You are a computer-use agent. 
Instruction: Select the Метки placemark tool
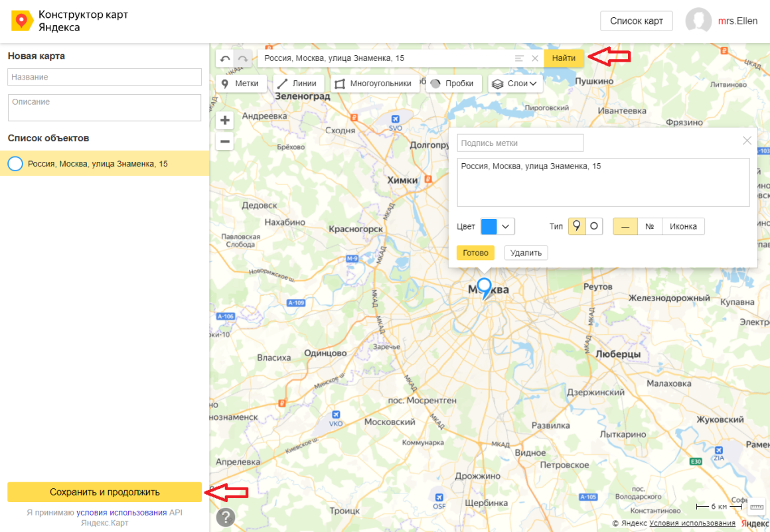coord(241,84)
